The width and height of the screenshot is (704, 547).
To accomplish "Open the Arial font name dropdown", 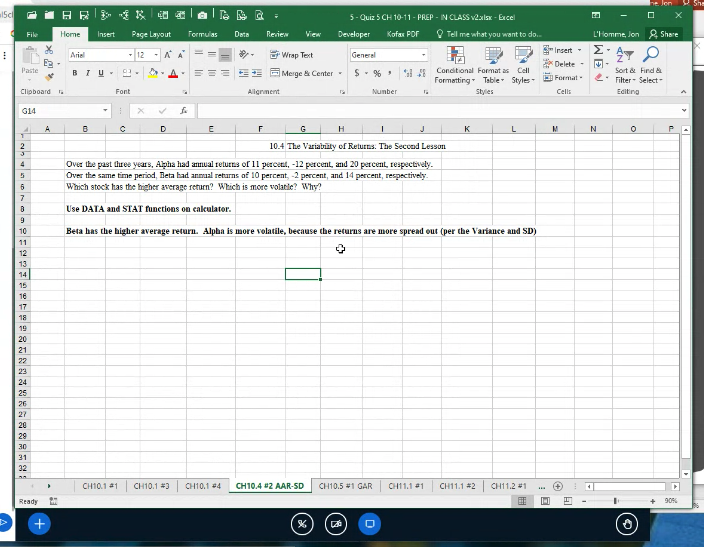I will coord(130,55).
